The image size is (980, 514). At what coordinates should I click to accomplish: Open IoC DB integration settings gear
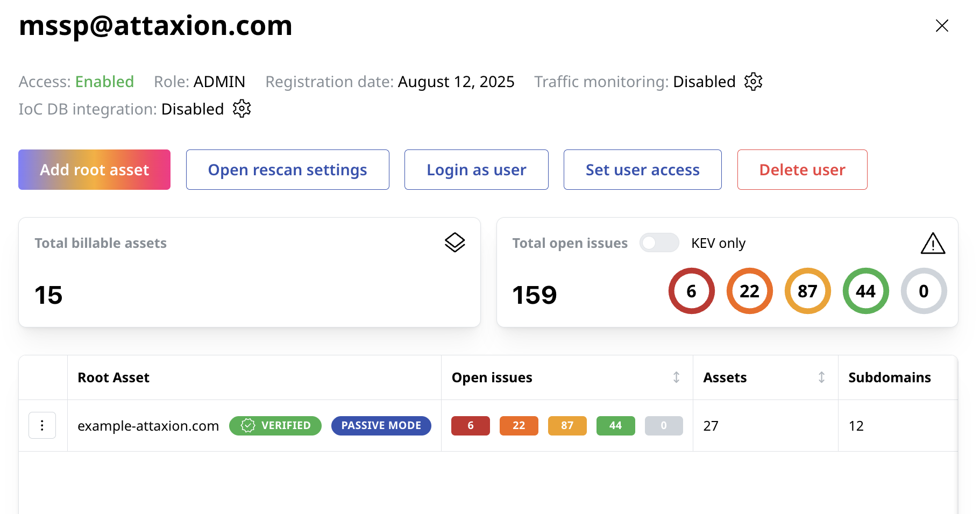(242, 109)
